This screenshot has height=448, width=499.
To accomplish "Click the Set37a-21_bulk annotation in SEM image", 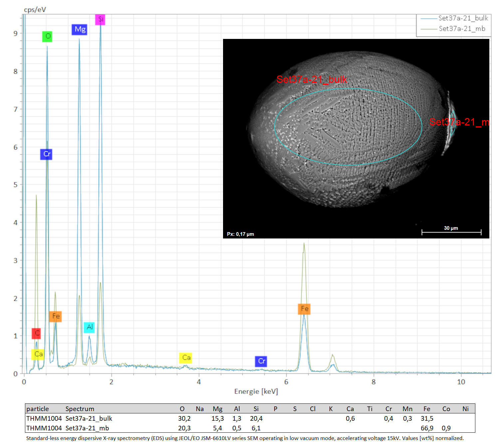I will 312,79.
